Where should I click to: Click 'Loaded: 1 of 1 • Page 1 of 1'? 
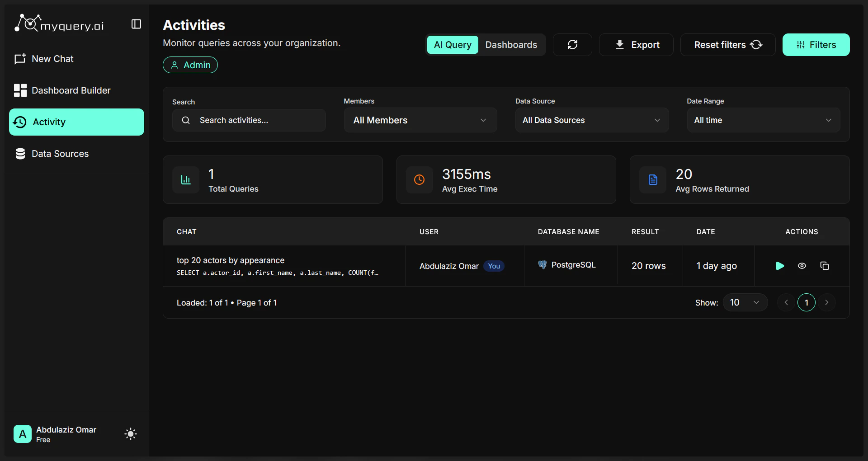coord(226,303)
